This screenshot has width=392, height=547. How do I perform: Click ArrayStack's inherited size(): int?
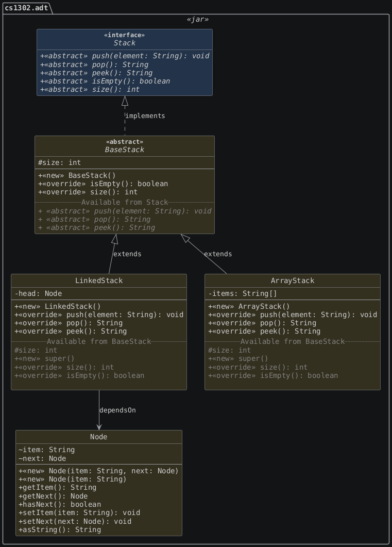tap(258, 367)
